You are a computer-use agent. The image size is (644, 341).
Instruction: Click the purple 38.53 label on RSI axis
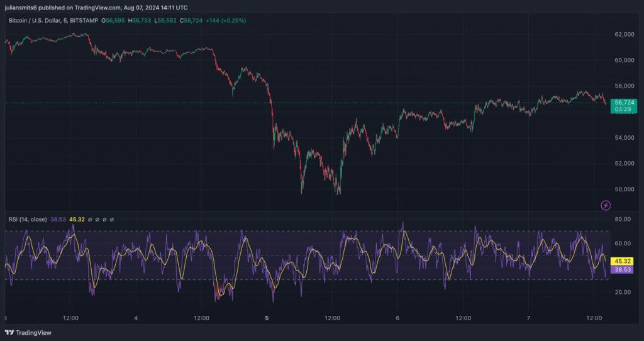(x=622, y=270)
